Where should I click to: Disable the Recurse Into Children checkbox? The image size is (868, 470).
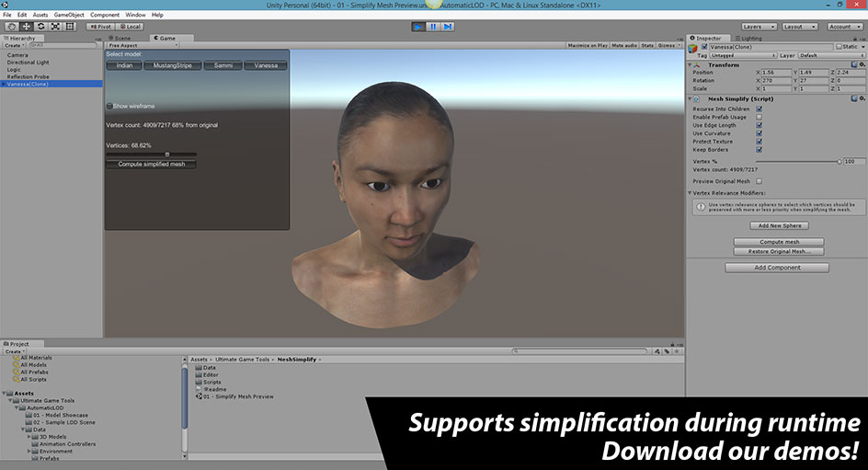[x=759, y=109]
